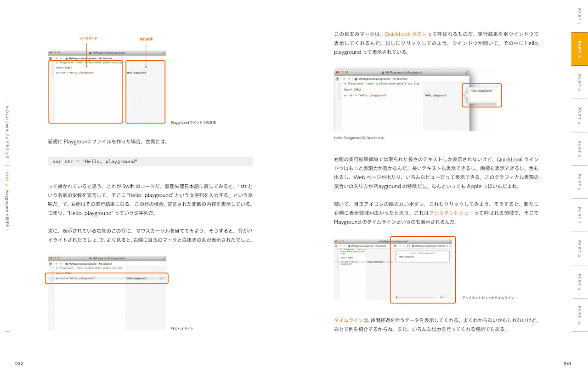This screenshot has height=382, width=588.
Task: Click the gray var str code block
Action: click(150, 161)
